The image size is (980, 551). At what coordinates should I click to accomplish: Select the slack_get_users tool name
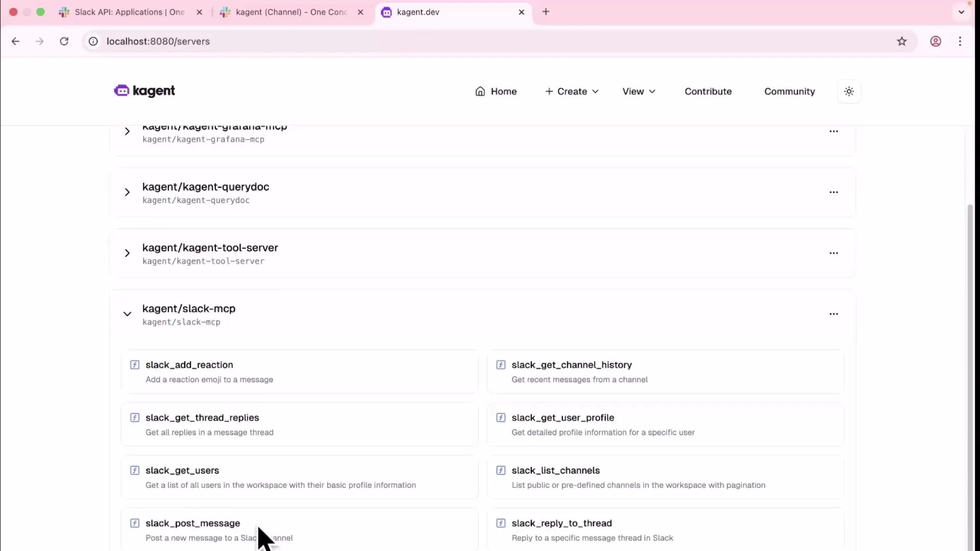point(182,470)
